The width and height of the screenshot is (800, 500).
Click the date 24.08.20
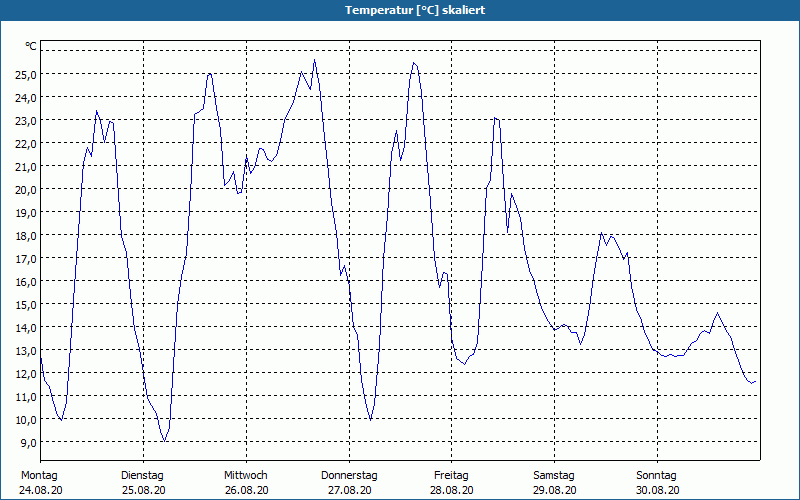41,490
